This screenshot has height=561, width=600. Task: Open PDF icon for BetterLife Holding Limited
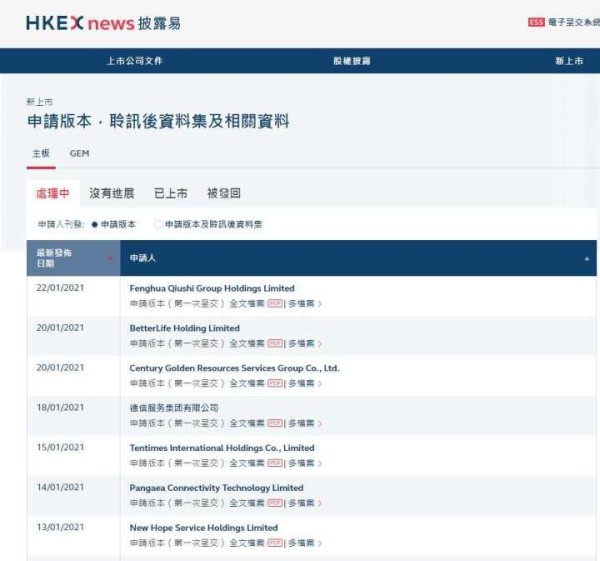pyautogui.click(x=274, y=343)
